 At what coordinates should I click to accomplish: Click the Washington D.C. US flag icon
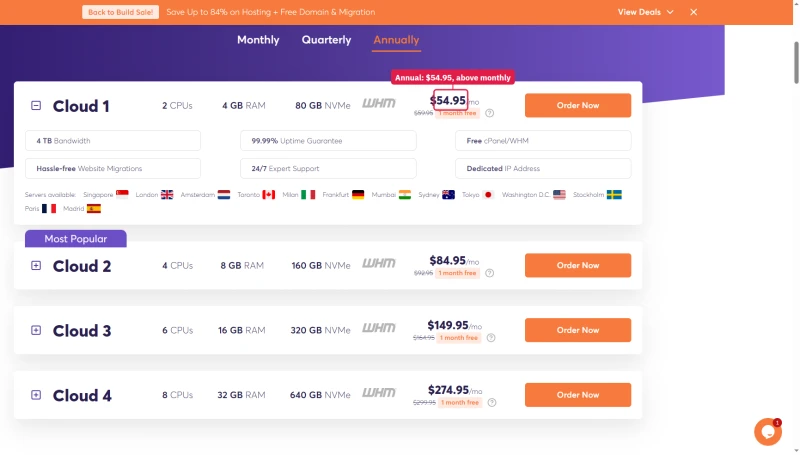[559, 194]
